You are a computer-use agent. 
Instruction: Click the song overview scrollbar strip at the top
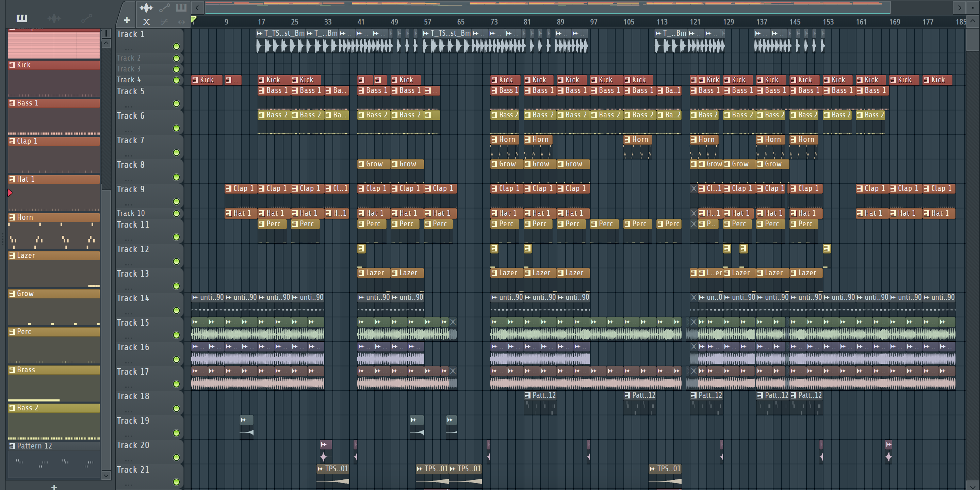pos(548,7)
